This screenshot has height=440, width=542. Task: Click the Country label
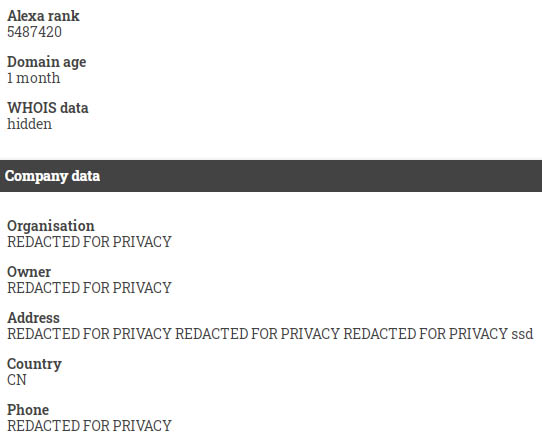[x=34, y=364]
